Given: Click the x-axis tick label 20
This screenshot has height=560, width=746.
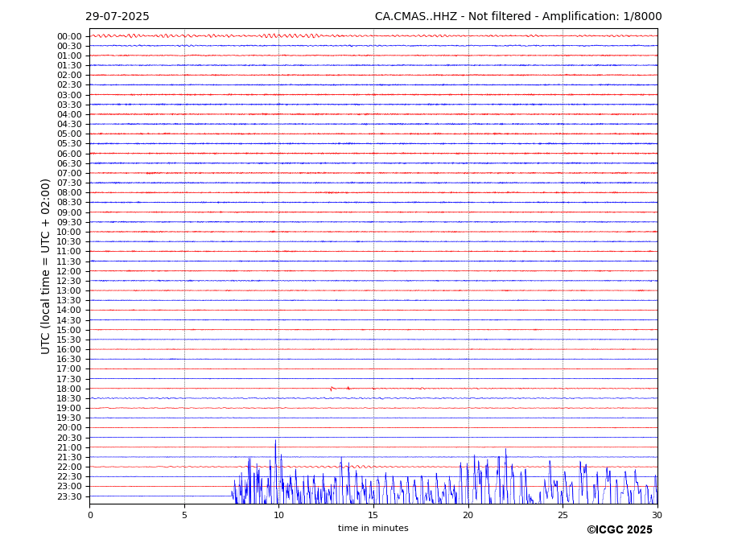Looking at the screenshot, I should (x=468, y=515).
